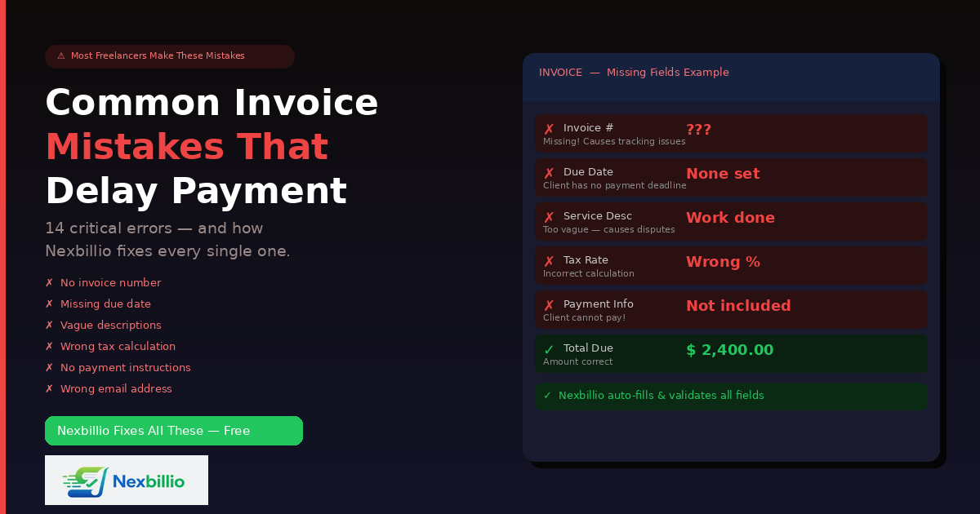Image resolution: width=980 pixels, height=514 pixels.
Task: Click the green checkmark beside Total Due
Action: point(549,349)
